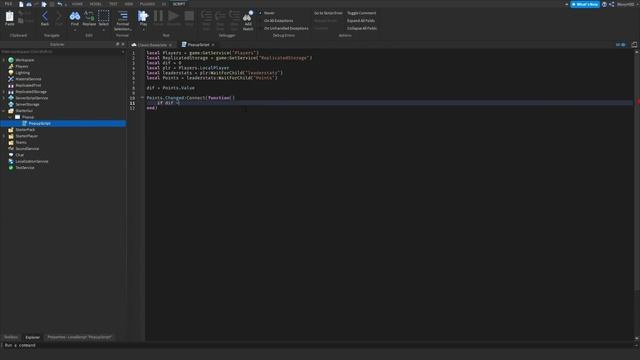Collapse the folder under StarterGui
640x360 pixels.
click(10, 117)
